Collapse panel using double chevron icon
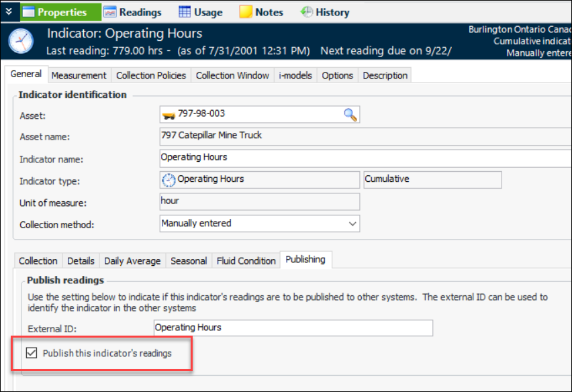The image size is (572, 392). 9,11
